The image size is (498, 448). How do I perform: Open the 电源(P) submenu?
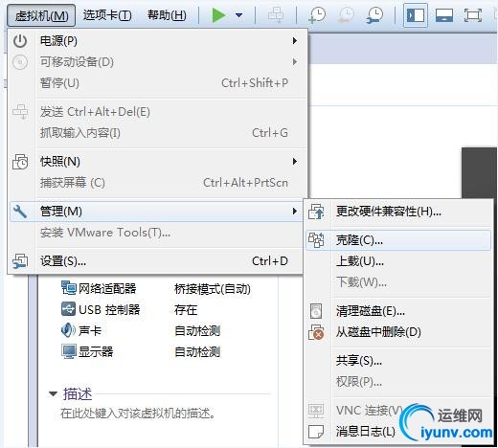(x=156, y=41)
